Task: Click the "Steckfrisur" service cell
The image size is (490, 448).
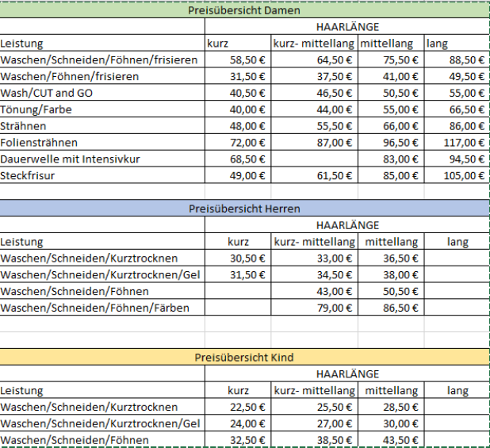Action: tap(29, 175)
